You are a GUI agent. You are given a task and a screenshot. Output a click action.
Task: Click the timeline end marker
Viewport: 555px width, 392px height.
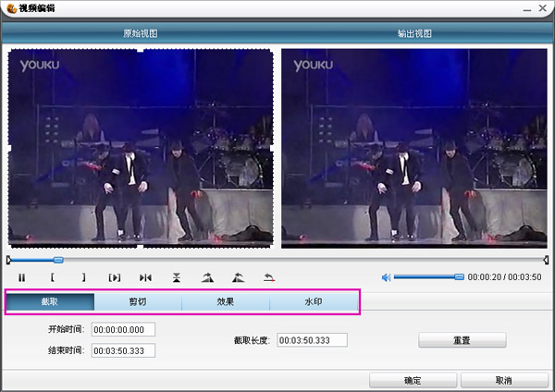[x=546, y=261]
